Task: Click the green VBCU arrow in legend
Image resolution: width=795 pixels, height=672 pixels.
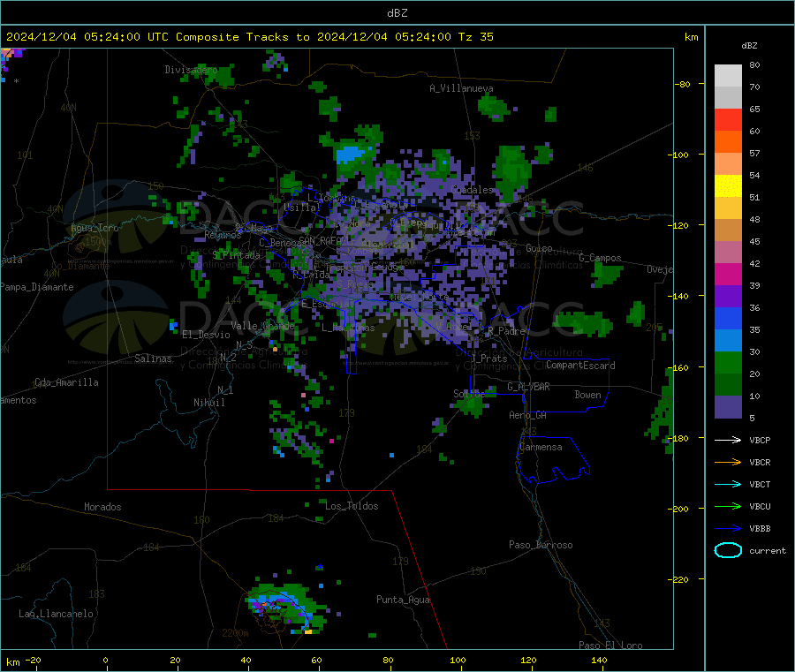Action: [x=728, y=506]
